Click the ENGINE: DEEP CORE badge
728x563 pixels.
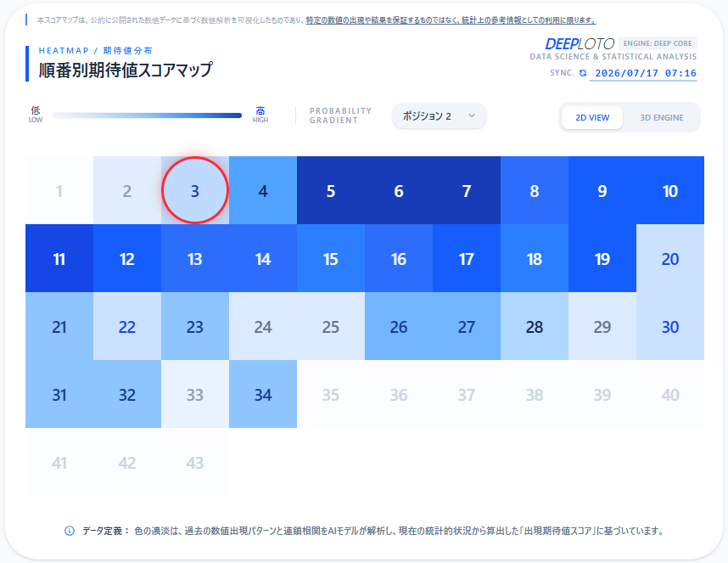[658, 43]
